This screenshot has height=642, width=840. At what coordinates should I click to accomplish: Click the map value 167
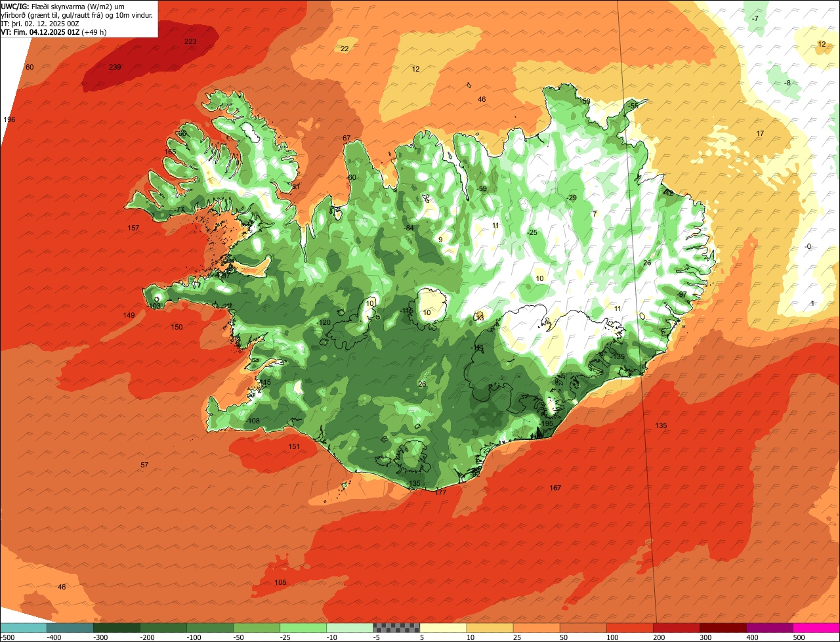click(555, 488)
